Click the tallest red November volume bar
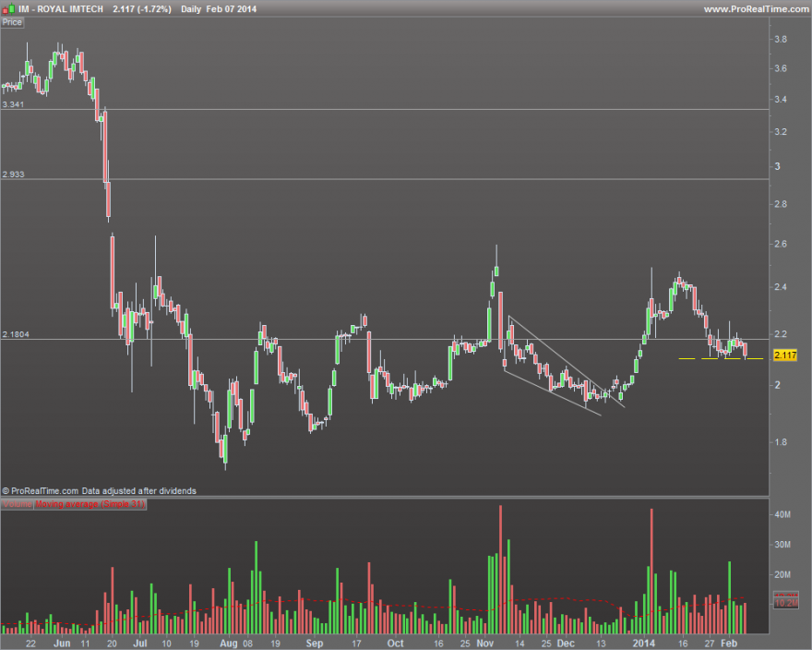This screenshot has width=812, height=650. point(500,569)
